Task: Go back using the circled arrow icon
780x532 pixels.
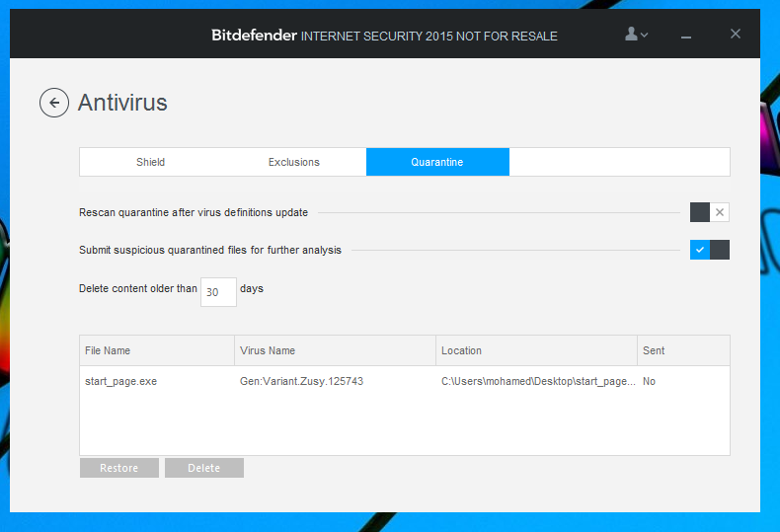Action: pos(54,103)
